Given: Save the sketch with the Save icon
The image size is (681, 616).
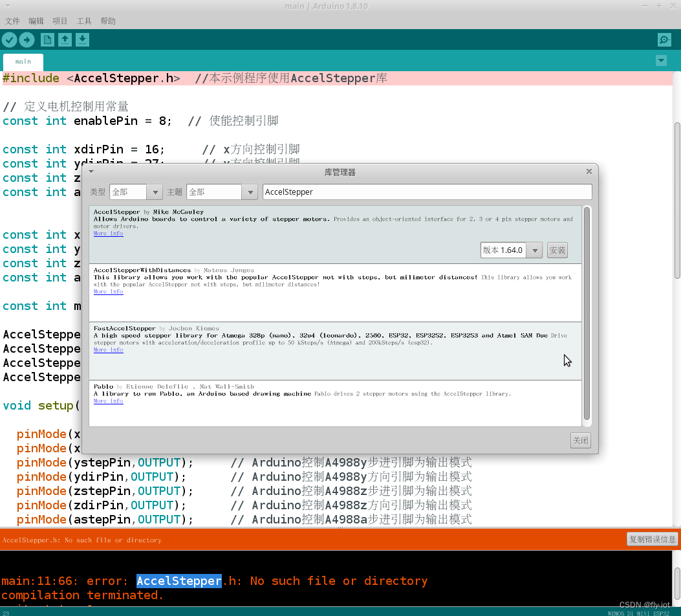Looking at the screenshot, I should click(82, 40).
